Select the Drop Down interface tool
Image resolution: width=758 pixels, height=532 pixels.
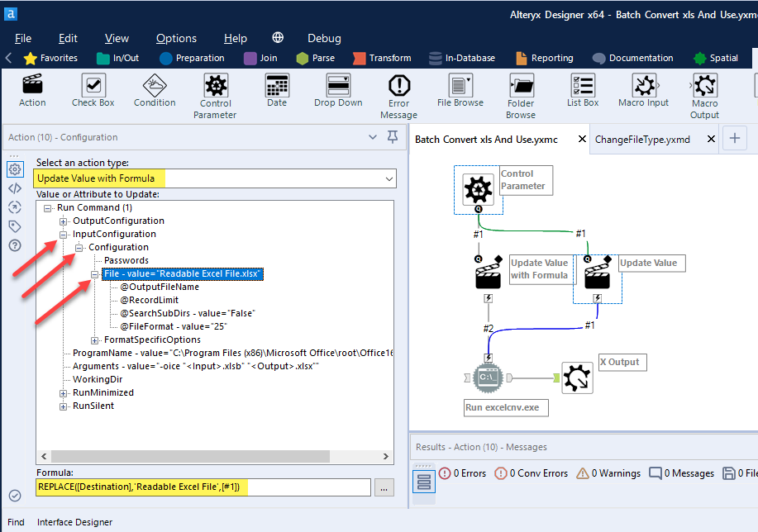(338, 90)
